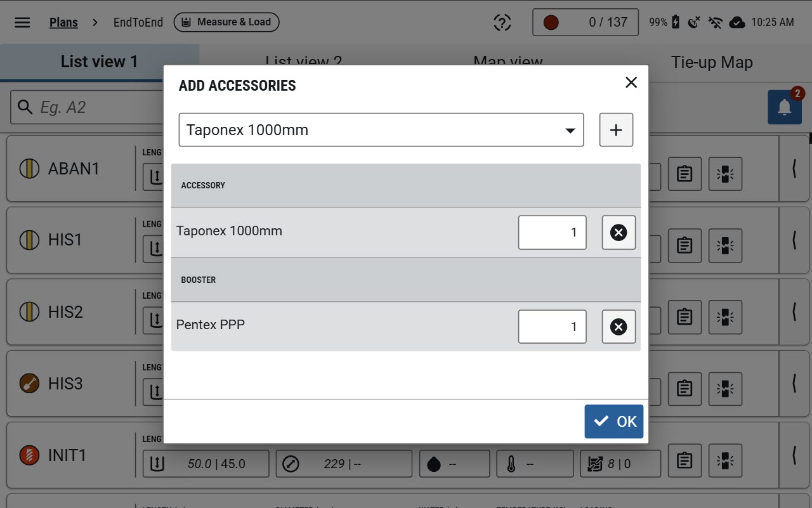812x508 pixels.
Task: Click the cloud sync status icon
Action: pos(737,22)
